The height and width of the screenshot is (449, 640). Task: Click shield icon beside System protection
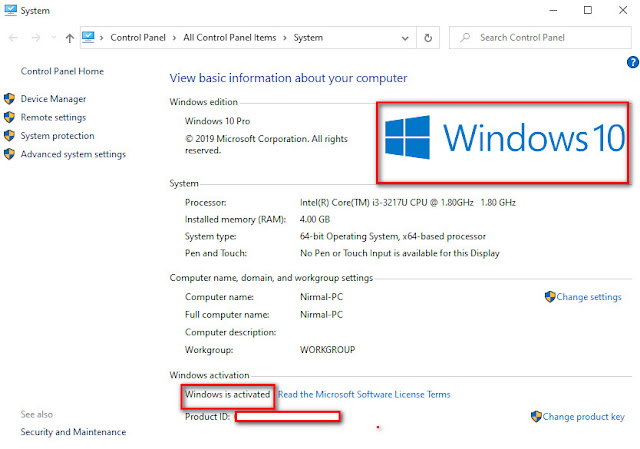point(9,136)
